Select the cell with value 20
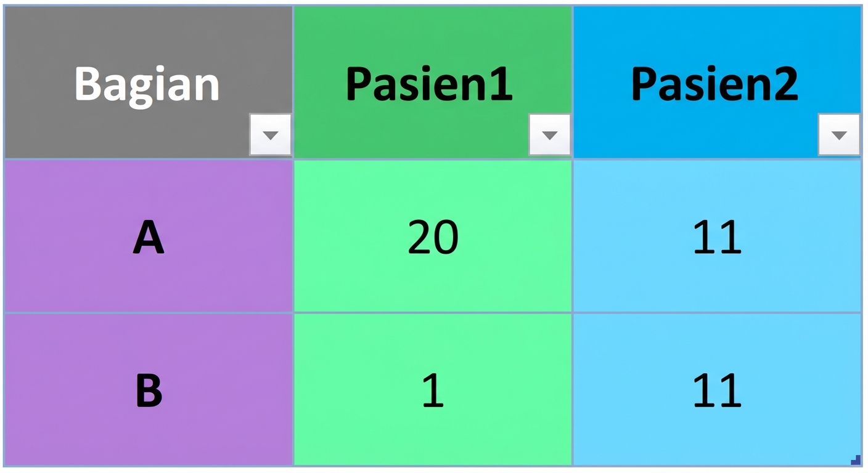Viewport: 868px width, 473px height. 432,236
